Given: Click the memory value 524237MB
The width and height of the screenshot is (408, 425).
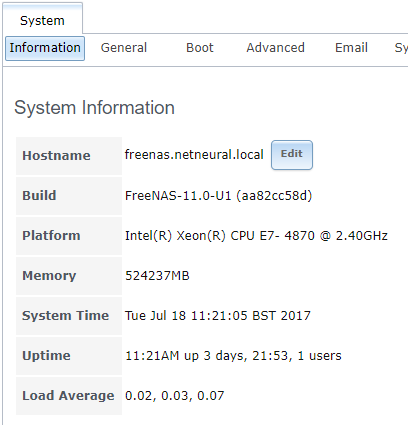Looking at the screenshot, I should (x=157, y=276).
